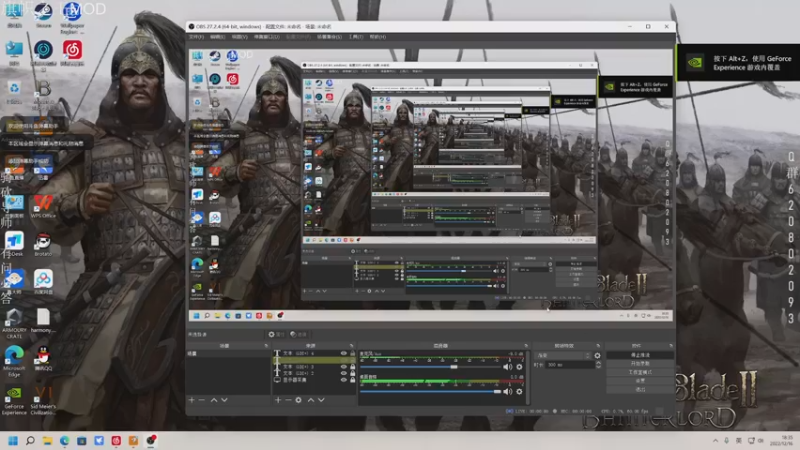Enable 工作室模式 from Controls
This screenshot has height=450, width=800.
640,372
